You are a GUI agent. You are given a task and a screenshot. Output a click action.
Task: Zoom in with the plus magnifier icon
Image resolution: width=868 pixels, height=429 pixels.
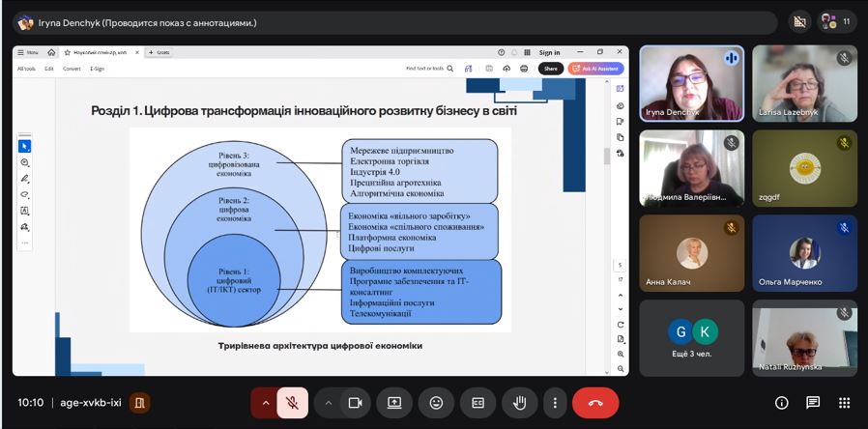click(x=620, y=355)
